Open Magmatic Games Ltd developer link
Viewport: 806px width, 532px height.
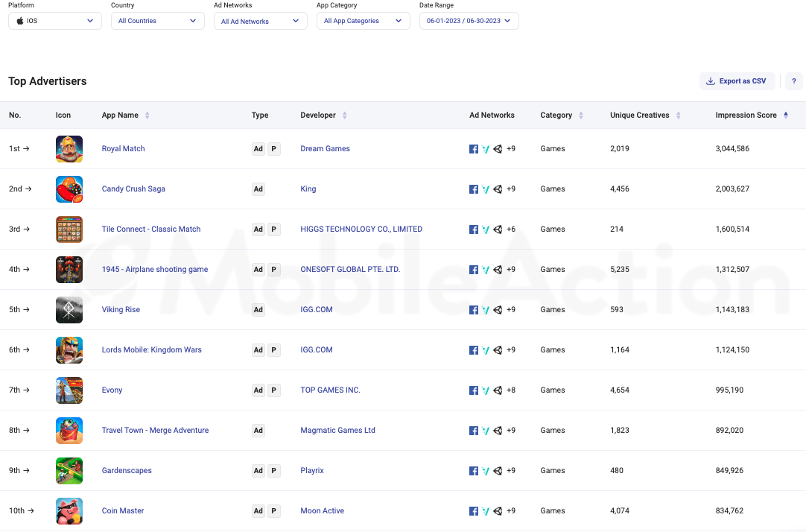(337, 430)
